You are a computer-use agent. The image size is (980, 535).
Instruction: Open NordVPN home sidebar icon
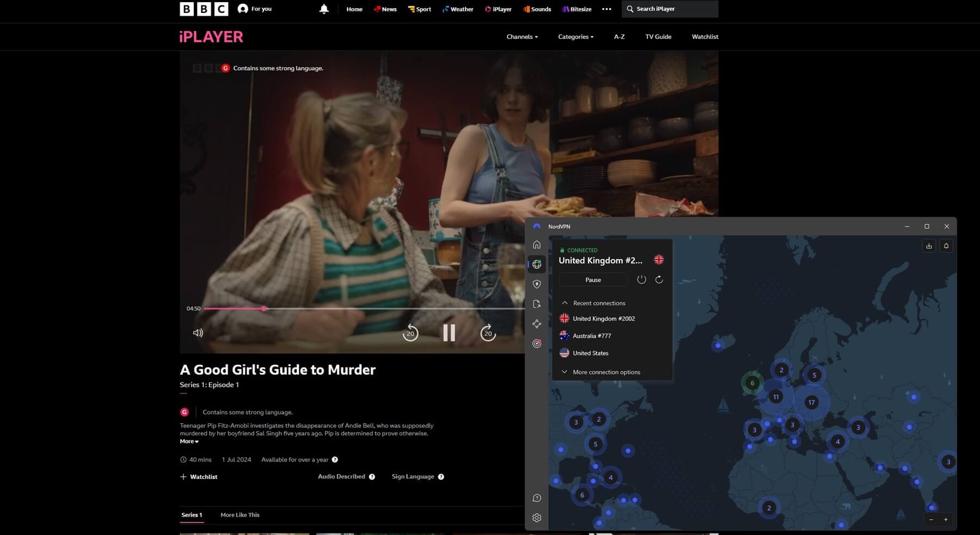(537, 244)
